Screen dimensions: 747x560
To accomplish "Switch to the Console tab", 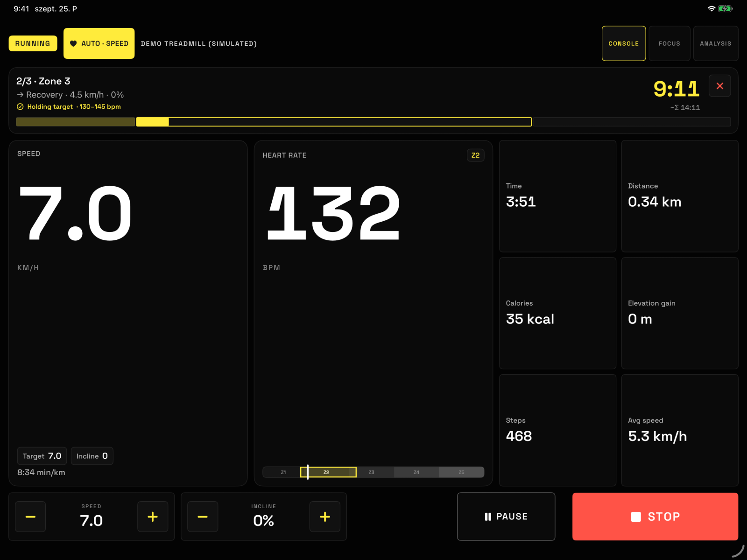I will pyautogui.click(x=624, y=43).
